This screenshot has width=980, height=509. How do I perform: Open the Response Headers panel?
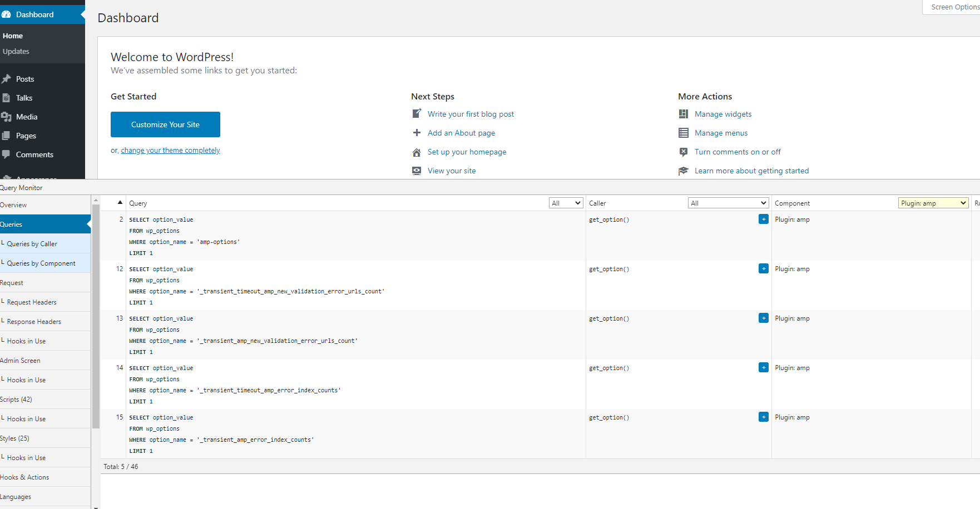(45, 321)
